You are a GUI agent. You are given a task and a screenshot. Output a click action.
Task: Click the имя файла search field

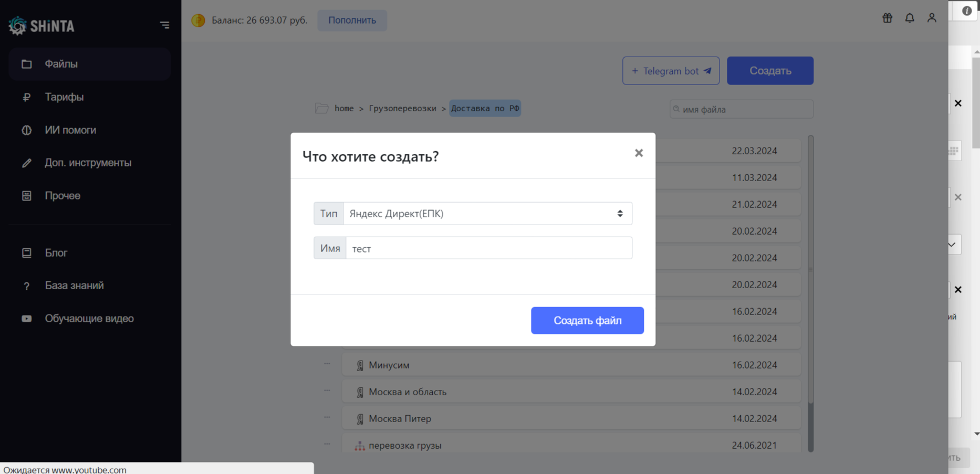point(742,109)
